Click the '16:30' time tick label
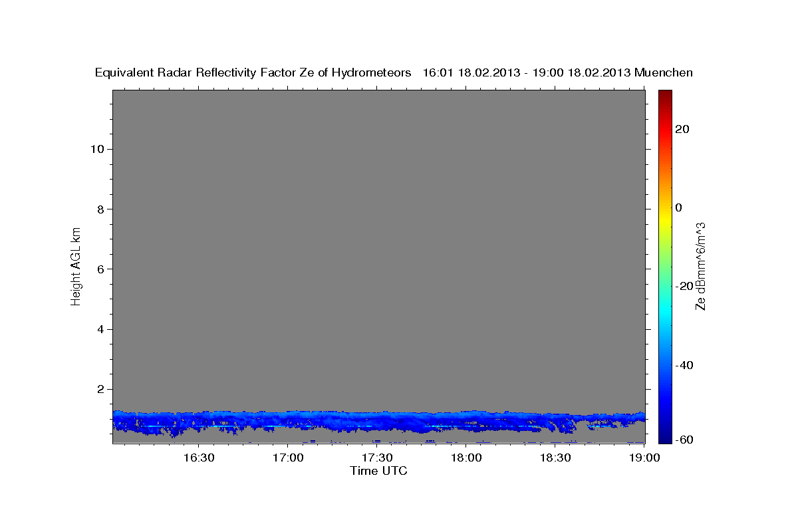Screen dimensions: 798x532 (198, 458)
